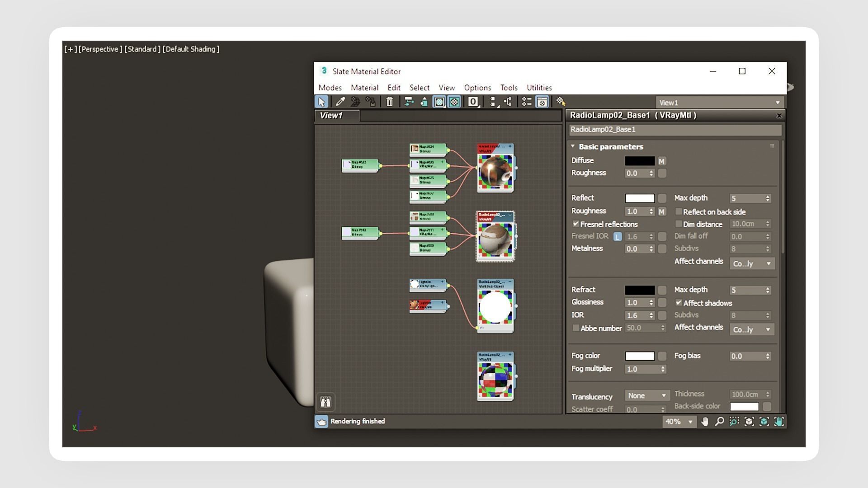Disable the Fresnel reflections checkbox
The image size is (868, 488).
[x=576, y=224]
